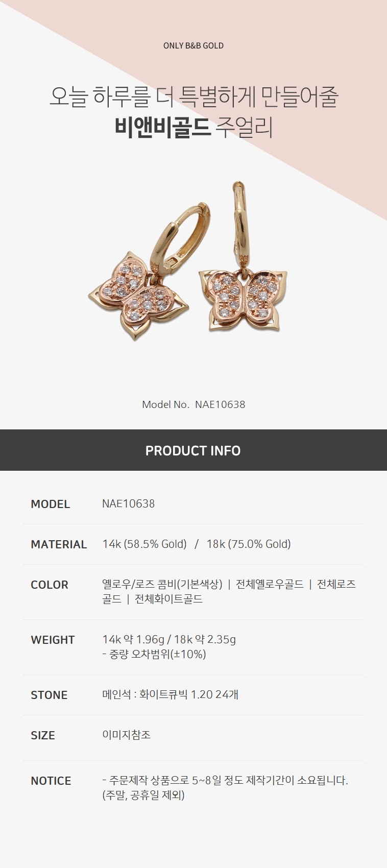Click the STONE row label
The image size is (387, 868).
tap(49, 695)
